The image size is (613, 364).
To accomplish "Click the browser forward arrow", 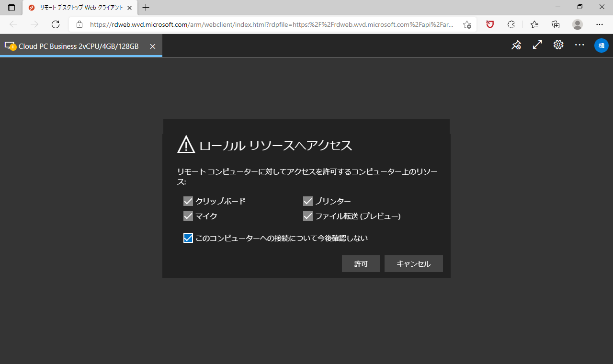I will (34, 24).
